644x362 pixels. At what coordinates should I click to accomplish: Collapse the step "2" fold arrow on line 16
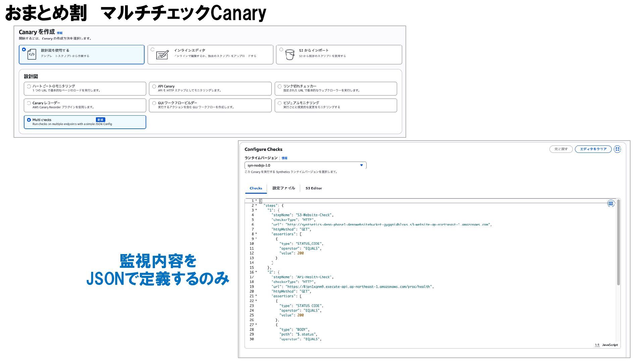point(256,272)
